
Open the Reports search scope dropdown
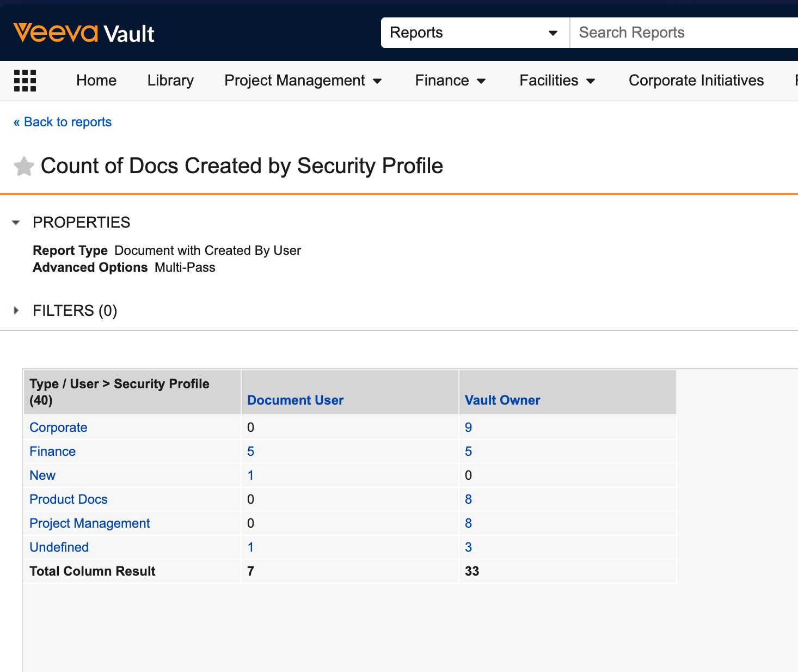(x=475, y=33)
